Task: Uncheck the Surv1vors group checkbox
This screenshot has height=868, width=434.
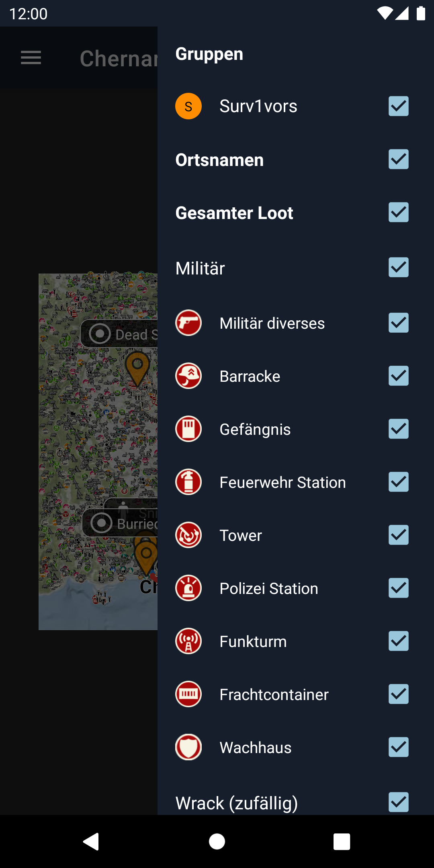Action: click(399, 106)
